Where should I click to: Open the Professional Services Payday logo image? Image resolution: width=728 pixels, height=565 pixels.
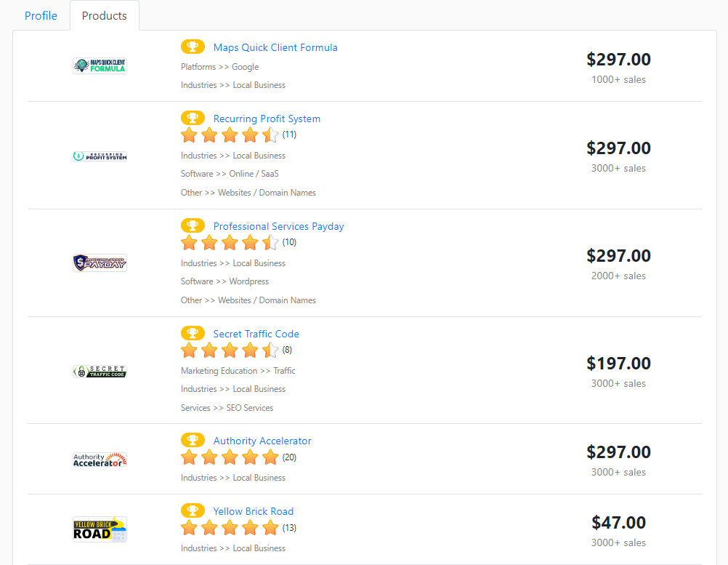(x=100, y=263)
